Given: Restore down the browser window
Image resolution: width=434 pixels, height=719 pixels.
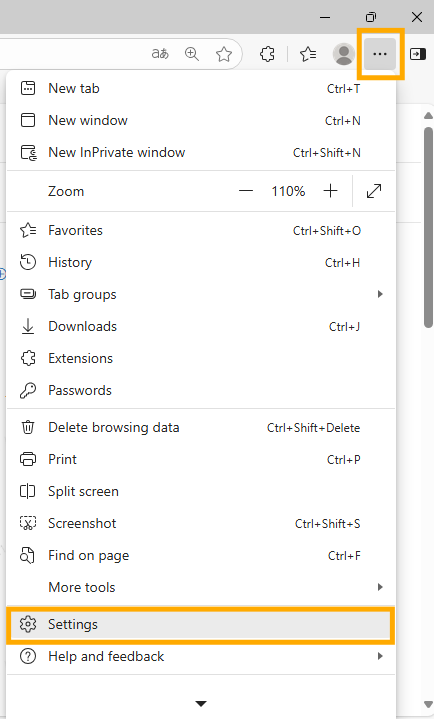Looking at the screenshot, I should point(371,17).
